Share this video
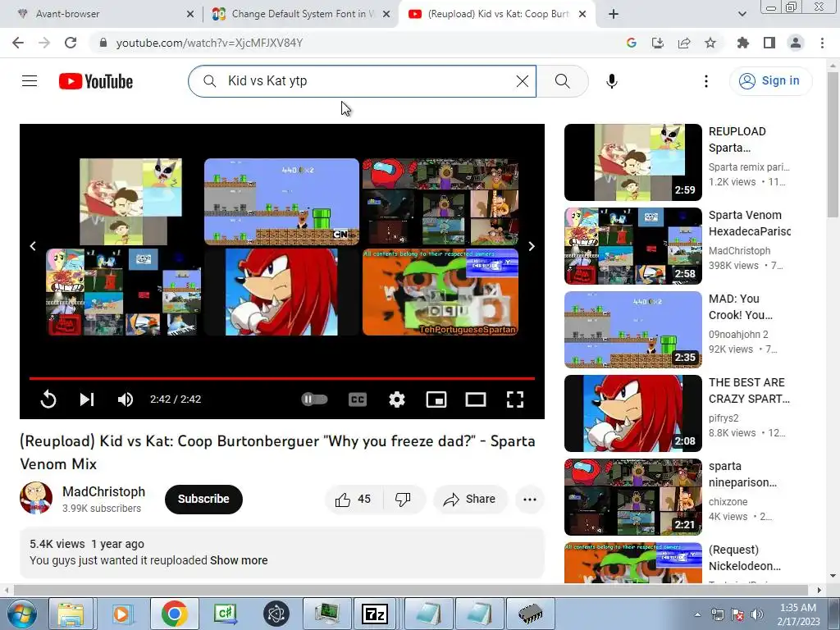 click(x=470, y=500)
